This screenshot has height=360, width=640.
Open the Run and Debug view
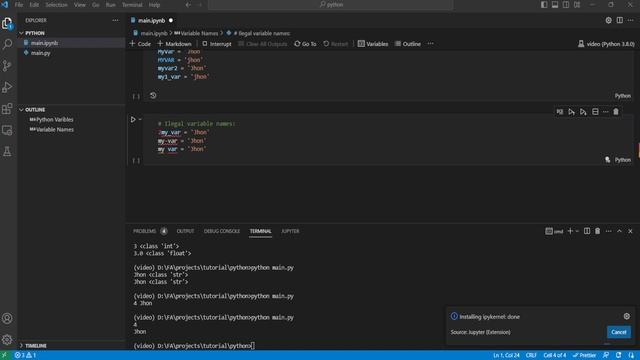(7, 87)
